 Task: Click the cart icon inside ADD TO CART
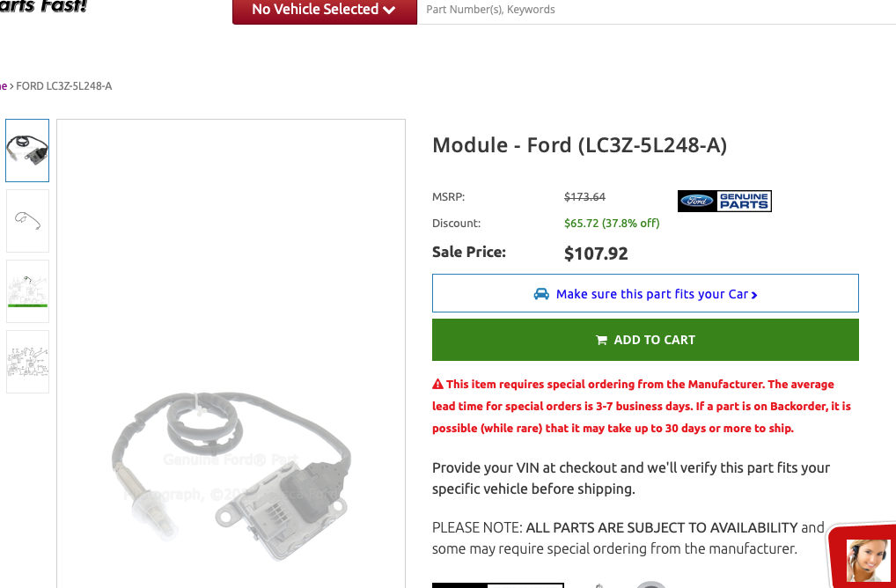602,339
